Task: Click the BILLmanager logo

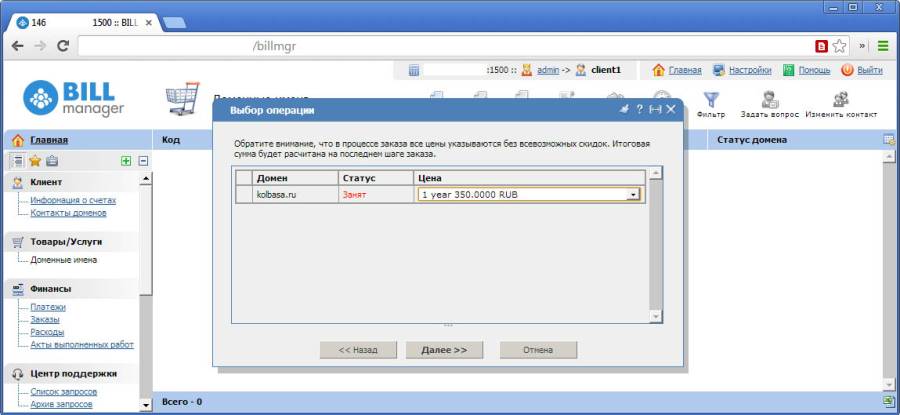Action: coord(73,98)
